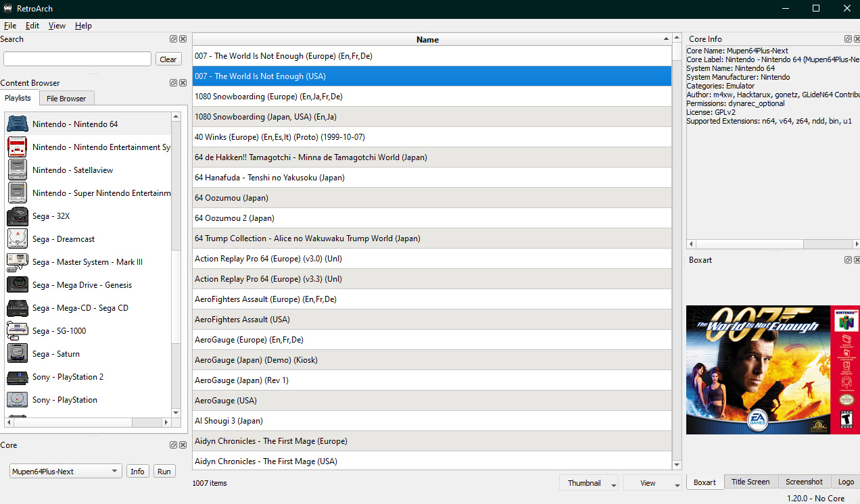Click Core Info horizontal scroll right arrow
Viewport: 860px width, 504px height.
pos(856,244)
